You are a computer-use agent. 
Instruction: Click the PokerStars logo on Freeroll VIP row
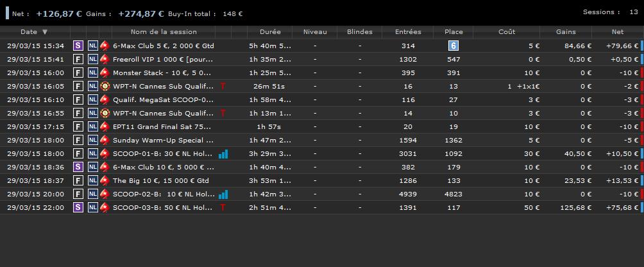[x=105, y=59]
